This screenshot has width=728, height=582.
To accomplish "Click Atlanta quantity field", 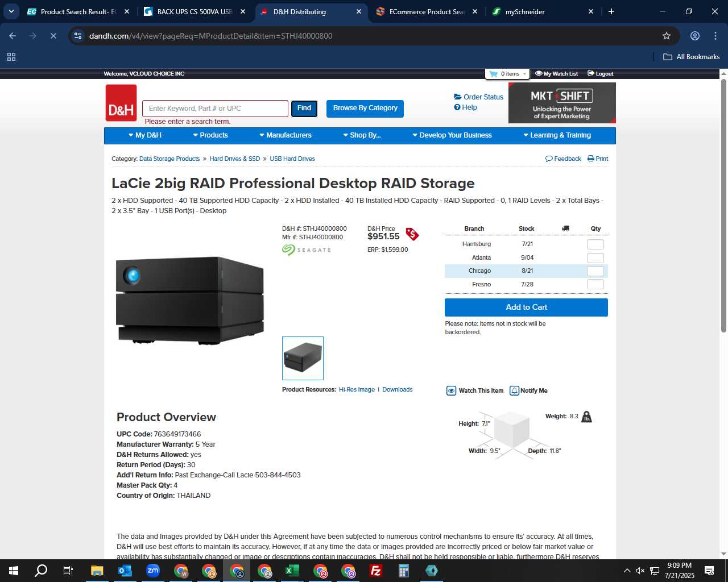I will click(x=595, y=258).
